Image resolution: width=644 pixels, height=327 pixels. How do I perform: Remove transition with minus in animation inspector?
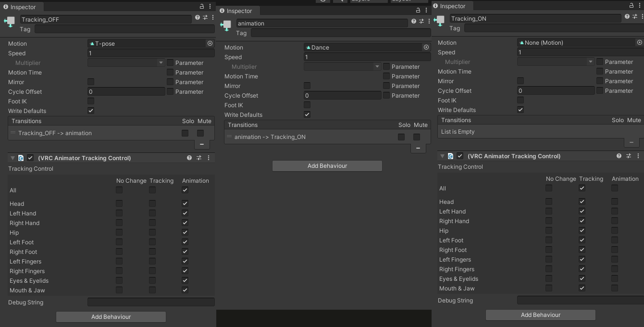click(x=418, y=148)
